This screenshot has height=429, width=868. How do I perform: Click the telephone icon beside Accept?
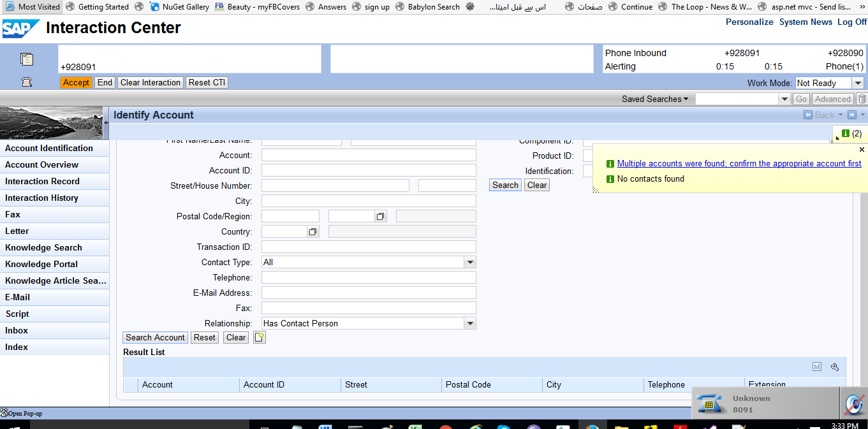coord(27,82)
